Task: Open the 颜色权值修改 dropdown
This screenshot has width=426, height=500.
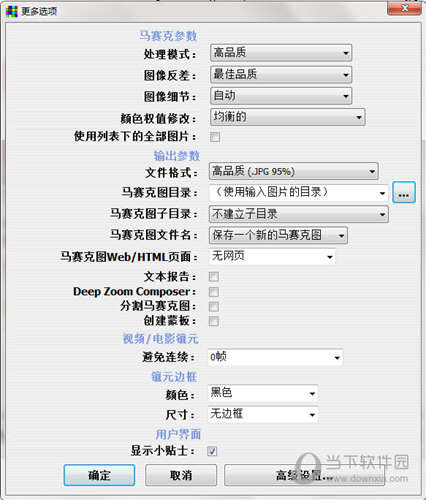Action: pos(288,117)
